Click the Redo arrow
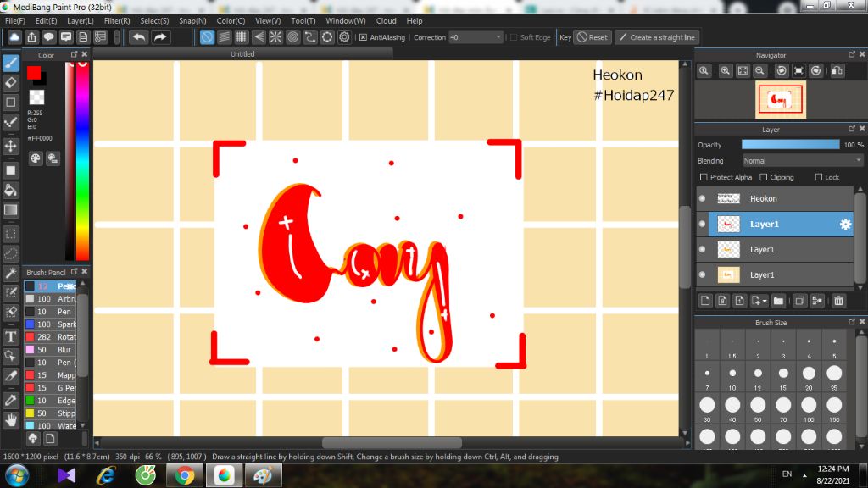Viewport: 868px width, 488px height. pos(160,37)
